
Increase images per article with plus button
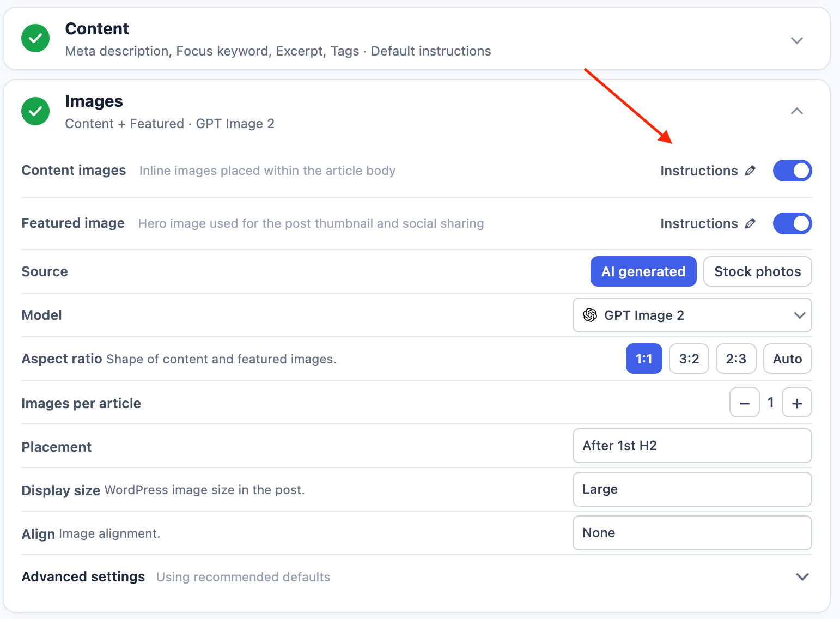coord(797,403)
